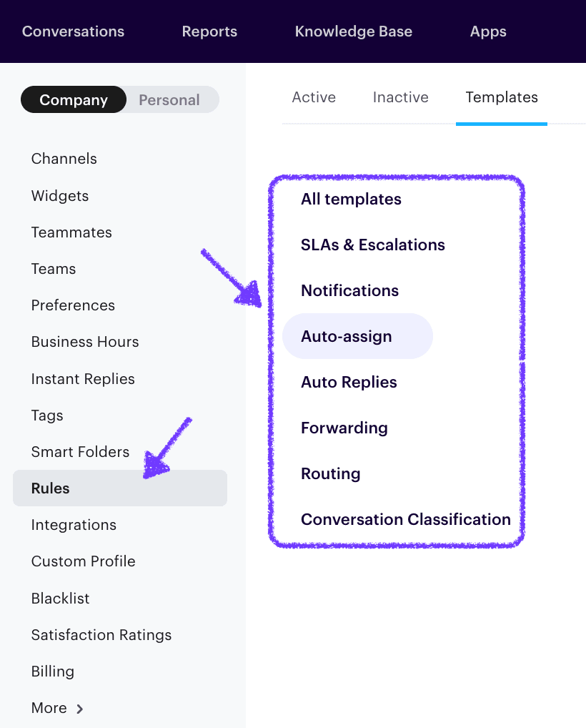Open the Knowledge Base section

click(x=353, y=31)
